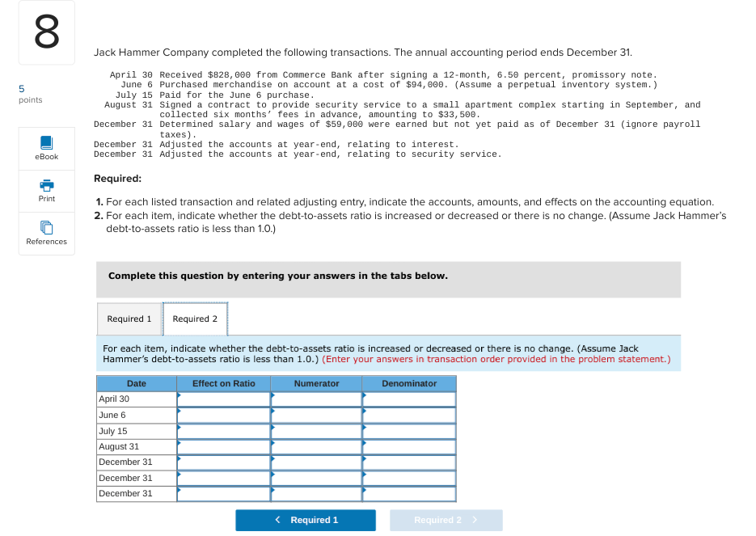Open Denominator dropdown for August 31
This screenshot has height=536, width=756.
point(409,447)
